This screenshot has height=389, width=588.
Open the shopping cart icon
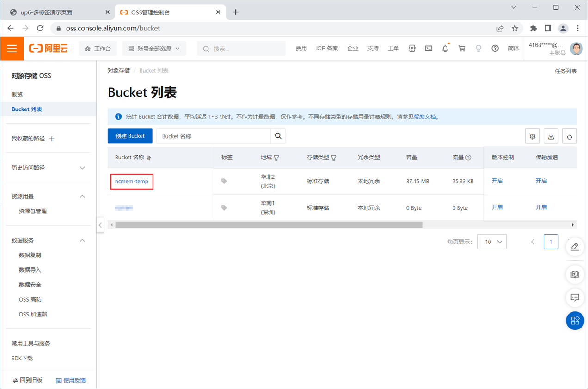pyautogui.click(x=462, y=49)
